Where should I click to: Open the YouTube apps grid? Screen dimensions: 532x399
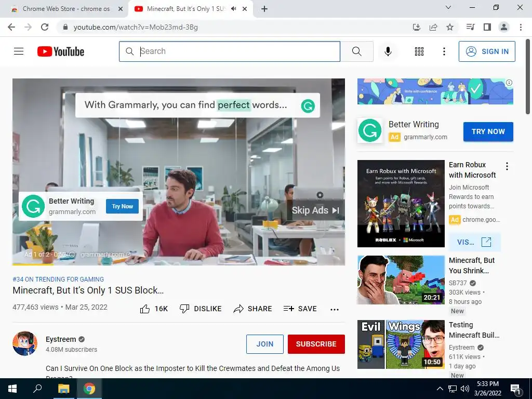(419, 51)
